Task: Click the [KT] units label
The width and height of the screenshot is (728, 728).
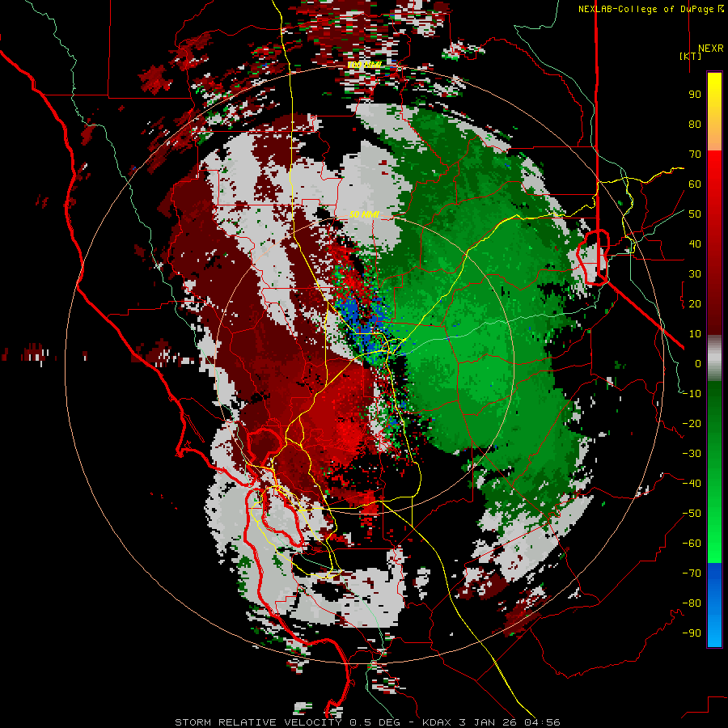Action: tap(691, 56)
